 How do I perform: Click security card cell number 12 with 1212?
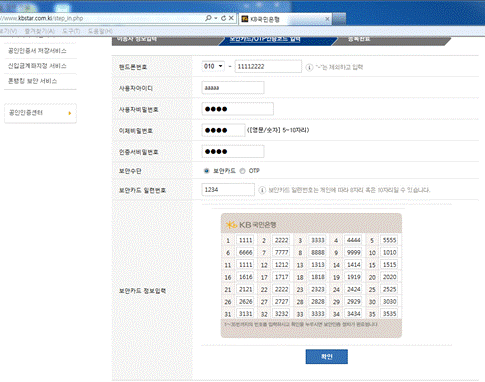[x=281, y=265]
